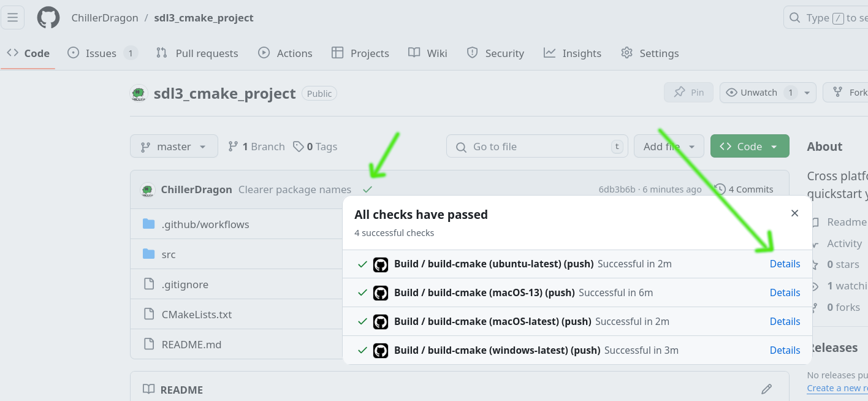Open the Actions tab

285,53
